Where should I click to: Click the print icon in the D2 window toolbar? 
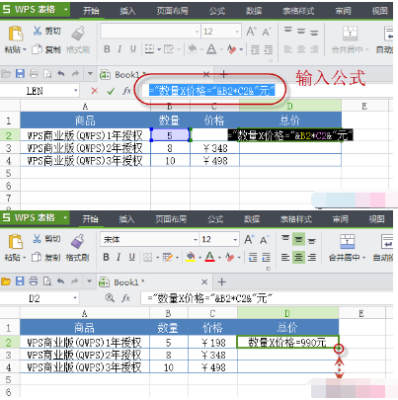tap(33, 282)
